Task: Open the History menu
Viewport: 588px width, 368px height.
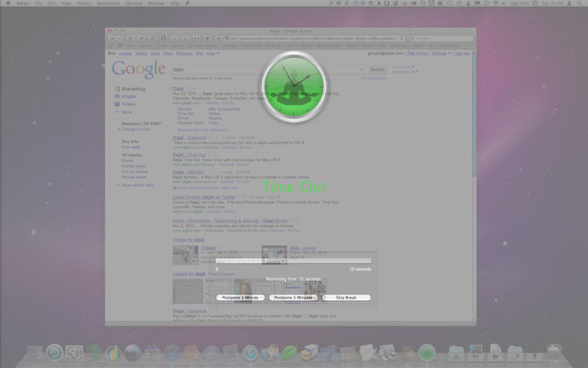Action: (84, 3)
